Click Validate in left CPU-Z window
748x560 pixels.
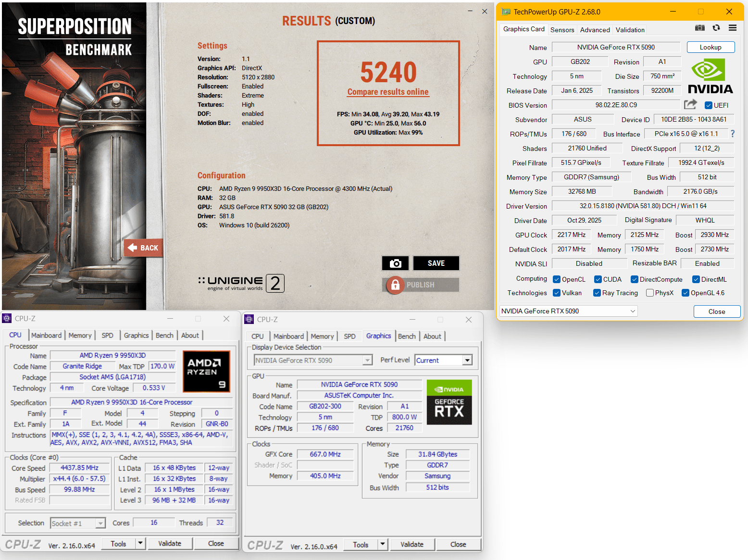tap(170, 543)
